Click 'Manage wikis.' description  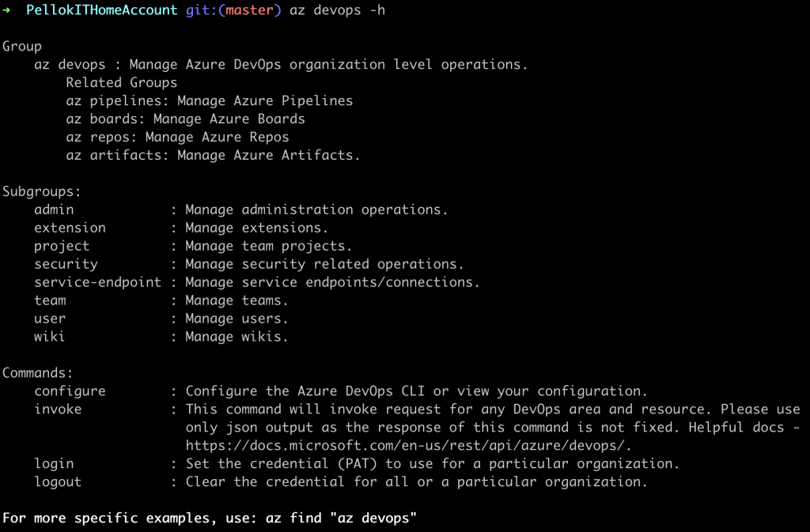click(x=237, y=337)
